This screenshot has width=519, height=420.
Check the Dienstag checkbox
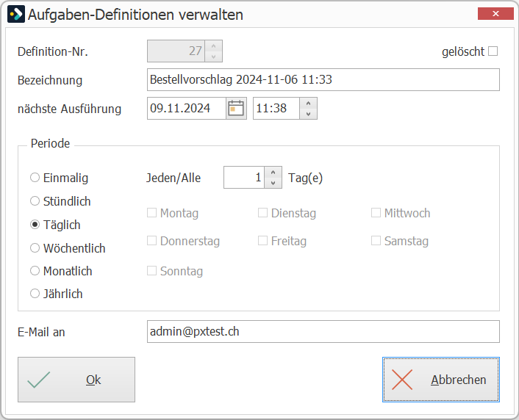pos(263,213)
